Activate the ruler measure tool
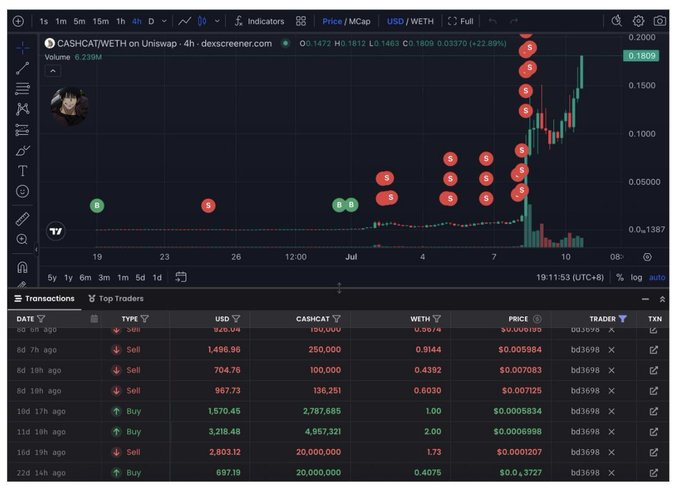The height and width of the screenshot is (490, 680). pos(23,219)
